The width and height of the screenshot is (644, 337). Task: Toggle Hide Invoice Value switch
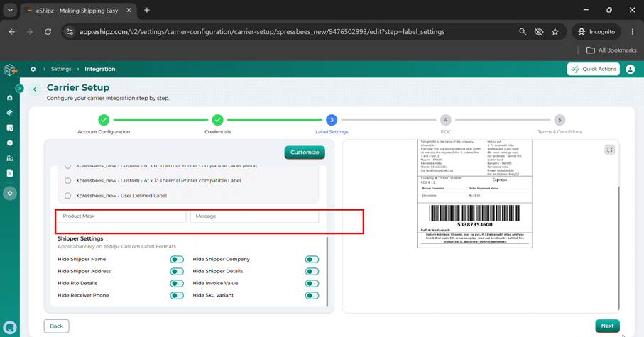coord(312,284)
